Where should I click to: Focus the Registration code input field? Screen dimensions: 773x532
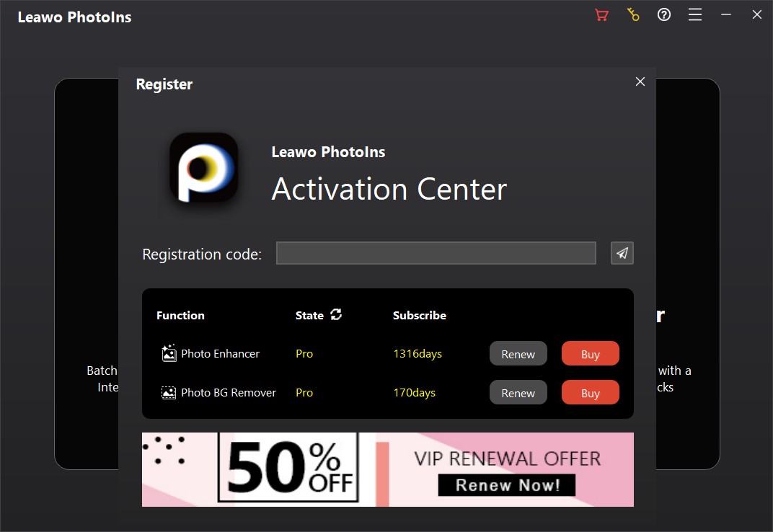point(436,254)
